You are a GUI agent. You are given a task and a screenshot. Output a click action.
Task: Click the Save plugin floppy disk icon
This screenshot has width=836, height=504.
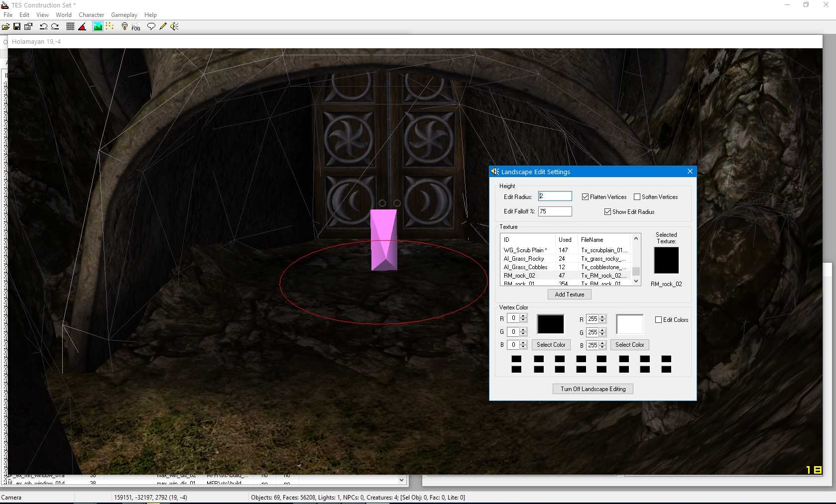pyautogui.click(x=17, y=27)
